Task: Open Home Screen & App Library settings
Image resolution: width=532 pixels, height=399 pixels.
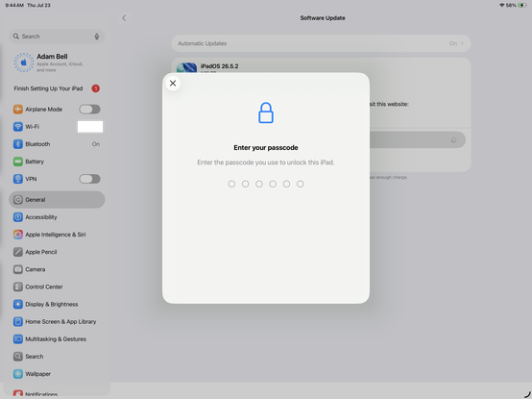Action: (x=57, y=321)
